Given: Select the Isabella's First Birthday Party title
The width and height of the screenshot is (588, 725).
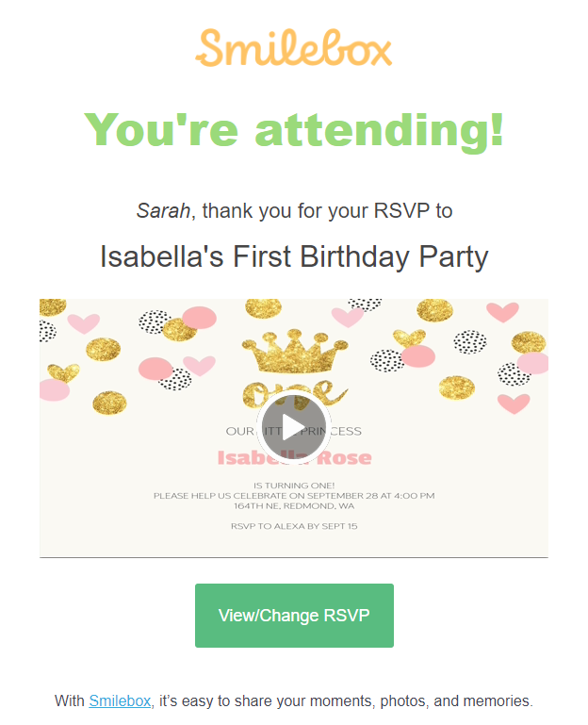Looking at the screenshot, I should pyautogui.click(x=294, y=256).
